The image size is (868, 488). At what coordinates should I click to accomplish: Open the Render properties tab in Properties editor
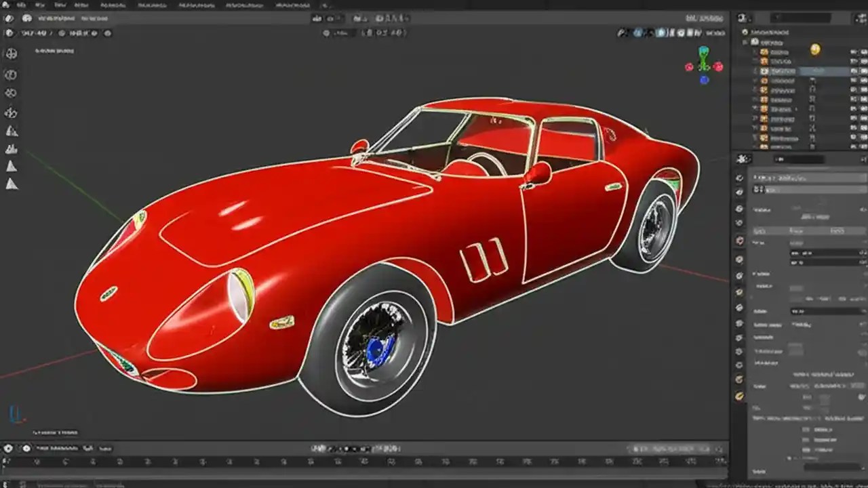click(x=741, y=176)
